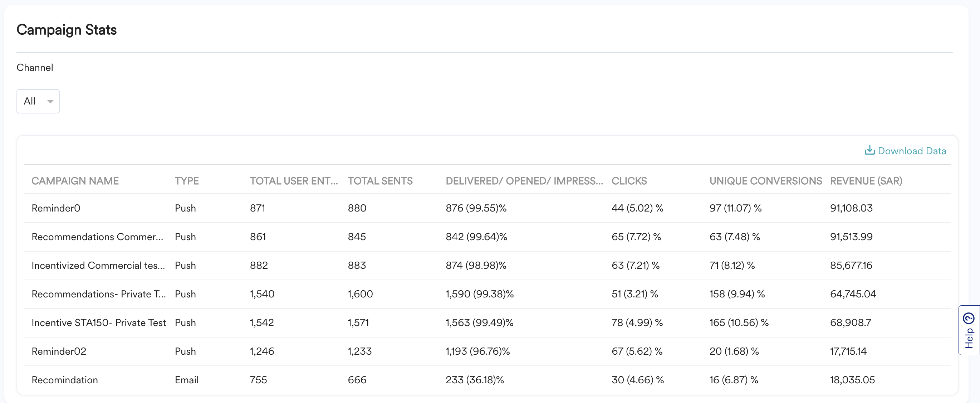Open the Recomindation email campaign
This screenshot has width=980, height=403.
pyautogui.click(x=65, y=380)
